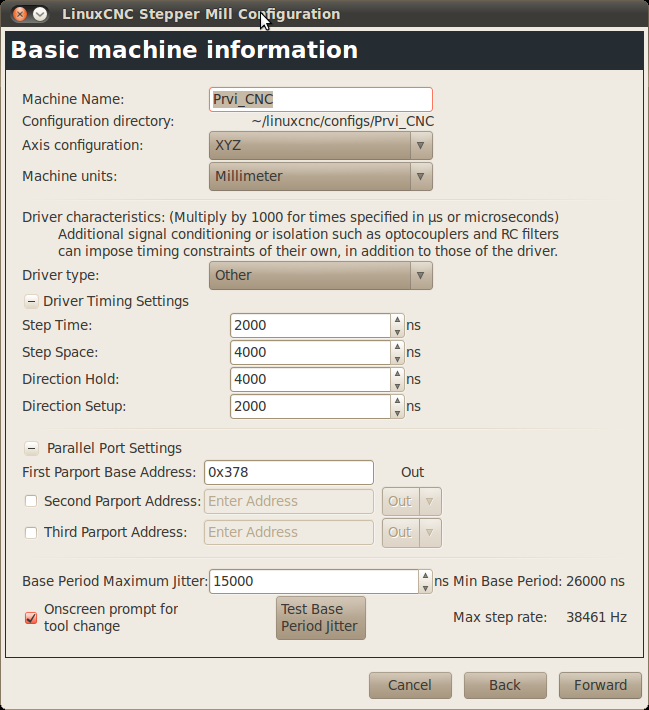The image size is (649, 710).
Task: Decrease Step Space with down arrow
Action: tap(397, 359)
